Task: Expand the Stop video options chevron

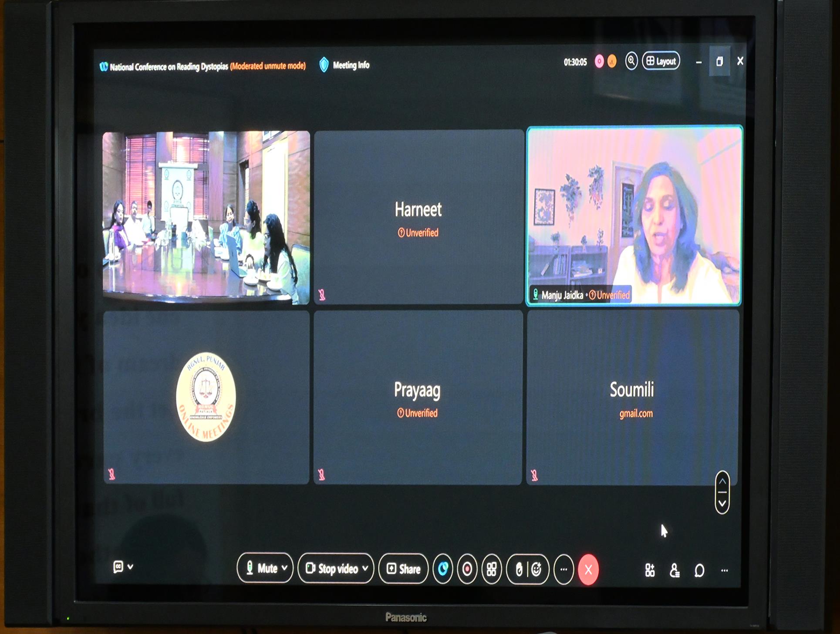Action: [x=365, y=568]
